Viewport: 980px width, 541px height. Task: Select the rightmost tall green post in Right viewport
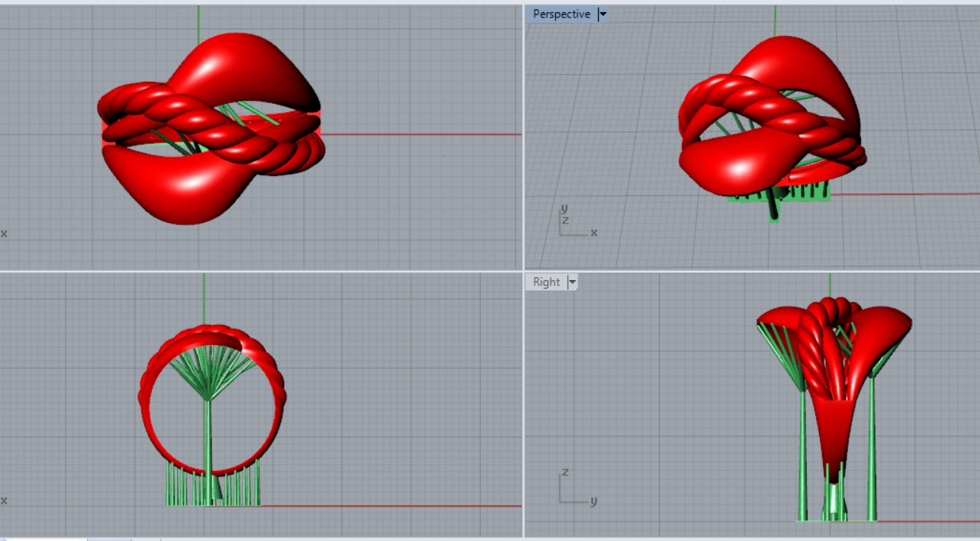tap(871, 458)
